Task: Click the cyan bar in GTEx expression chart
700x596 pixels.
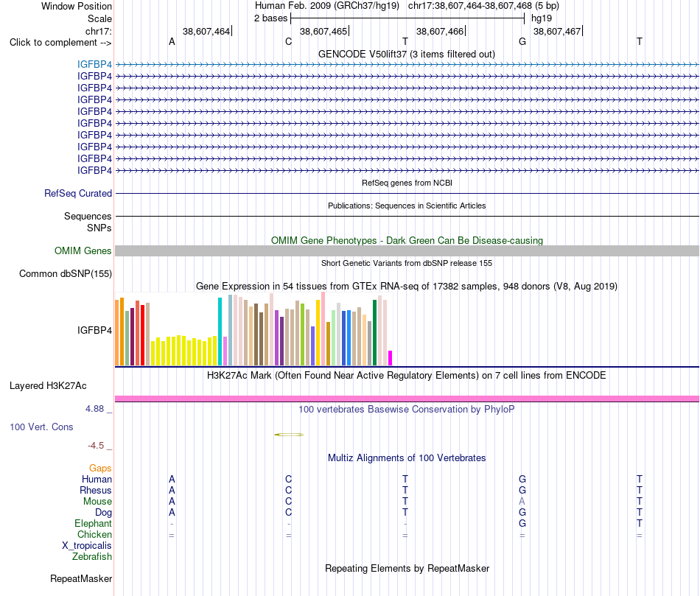Action: [220, 332]
